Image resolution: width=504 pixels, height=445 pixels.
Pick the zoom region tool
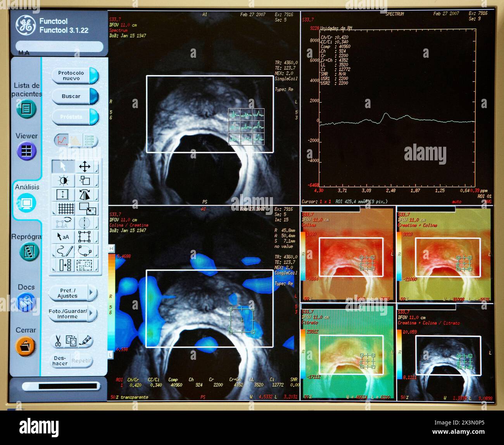point(85,181)
